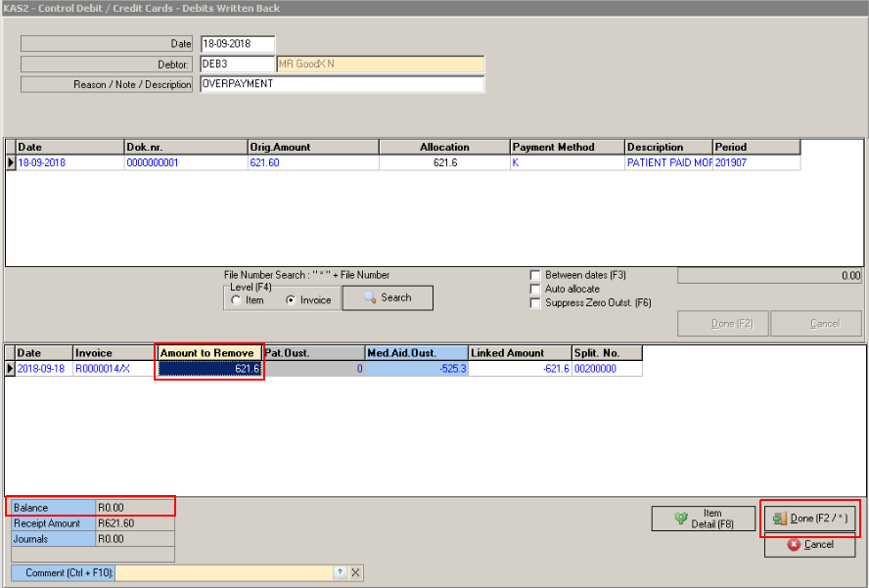Click the red Cancel button at the bottom

(x=809, y=544)
